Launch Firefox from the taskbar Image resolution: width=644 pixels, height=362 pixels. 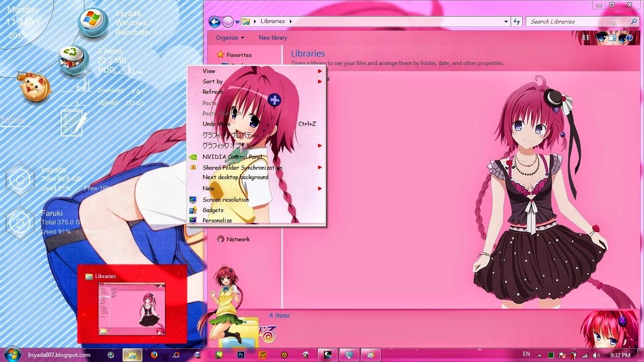tap(154, 355)
